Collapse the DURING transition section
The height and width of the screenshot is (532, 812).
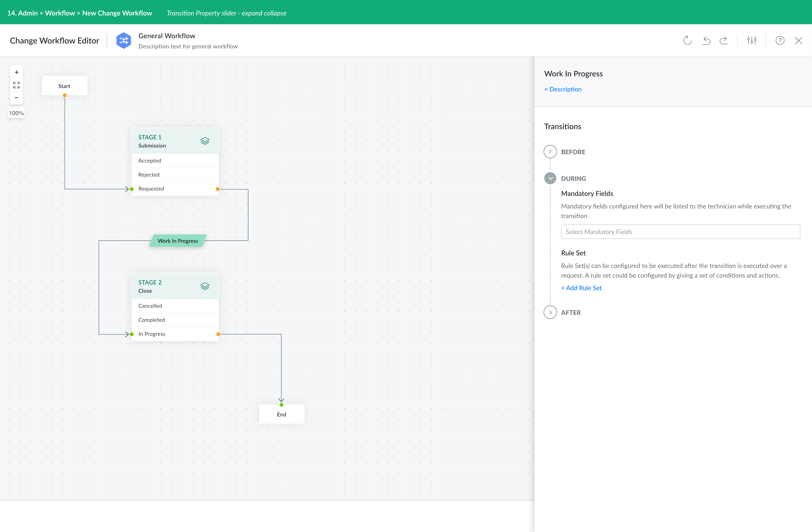[550, 178]
